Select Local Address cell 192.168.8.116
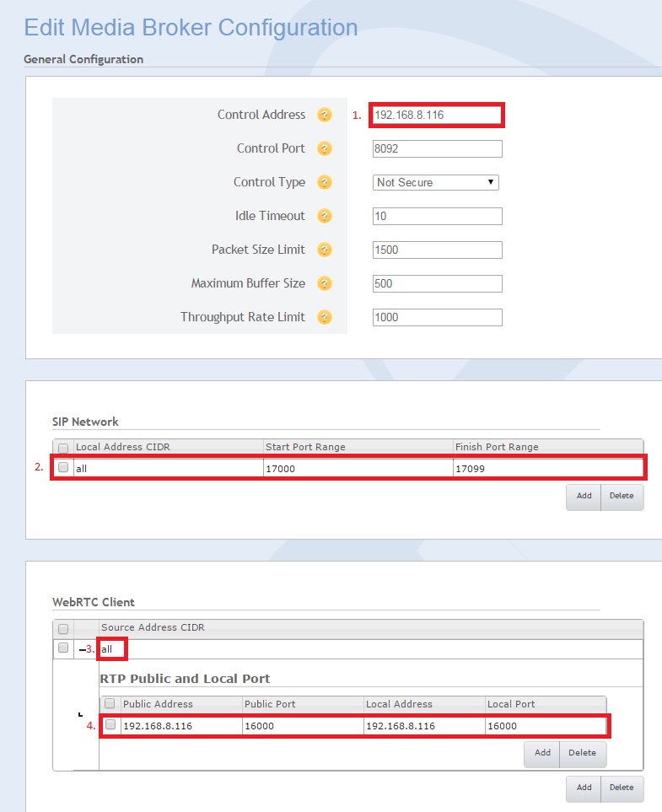Viewport: 662px width, 812px height. (x=424, y=725)
